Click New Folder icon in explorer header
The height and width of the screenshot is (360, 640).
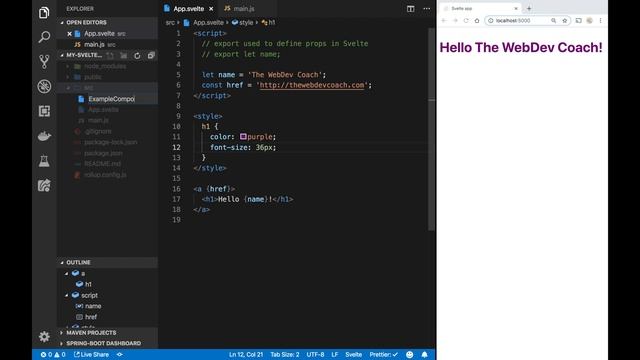click(124, 56)
